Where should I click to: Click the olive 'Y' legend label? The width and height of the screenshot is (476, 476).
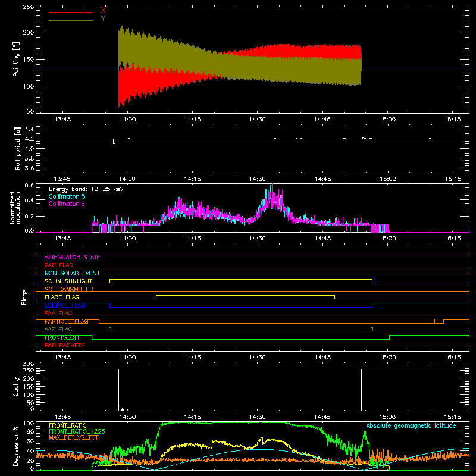click(x=103, y=18)
